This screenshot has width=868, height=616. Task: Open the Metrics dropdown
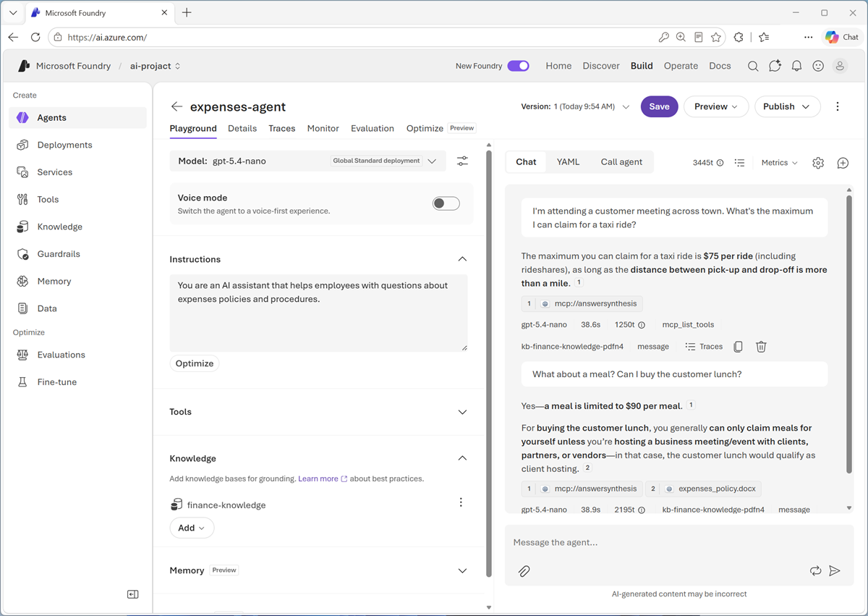(779, 163)
